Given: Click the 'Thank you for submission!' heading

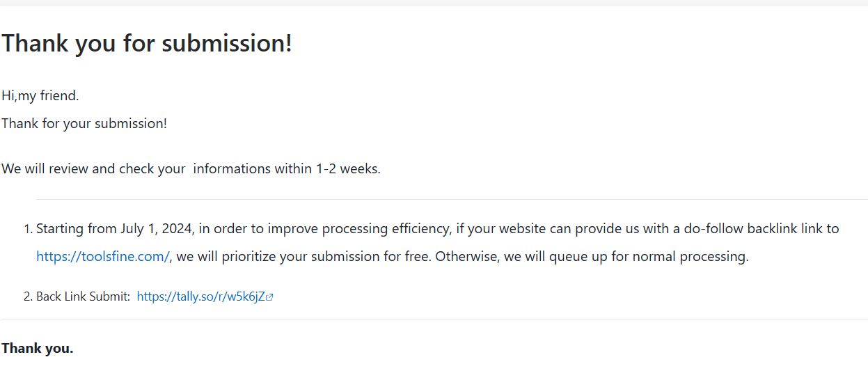Looking at the screenshot, I should [x=147, y=43].
